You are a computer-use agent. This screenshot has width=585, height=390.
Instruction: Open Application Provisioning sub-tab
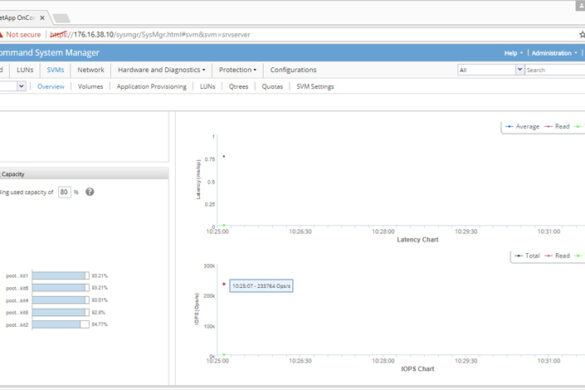151,87
